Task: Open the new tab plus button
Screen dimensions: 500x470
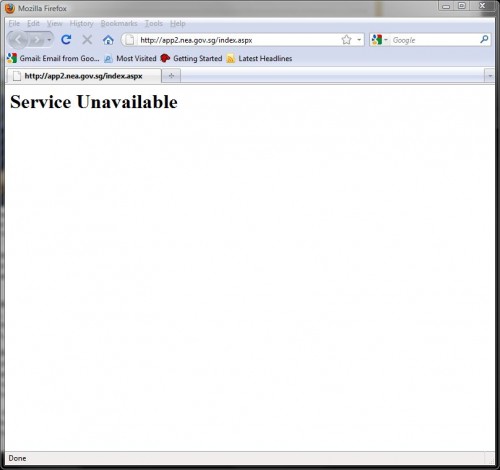Action: [x=171, y=76]
